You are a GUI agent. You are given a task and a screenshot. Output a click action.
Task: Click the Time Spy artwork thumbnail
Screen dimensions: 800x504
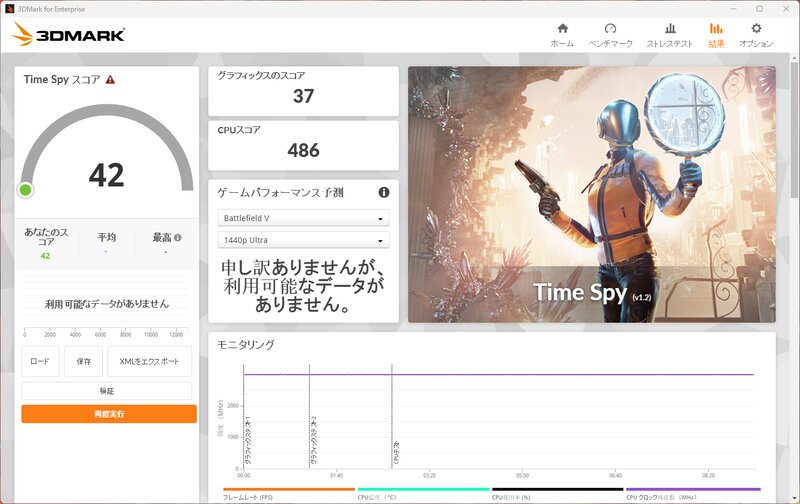coord(592,194)
